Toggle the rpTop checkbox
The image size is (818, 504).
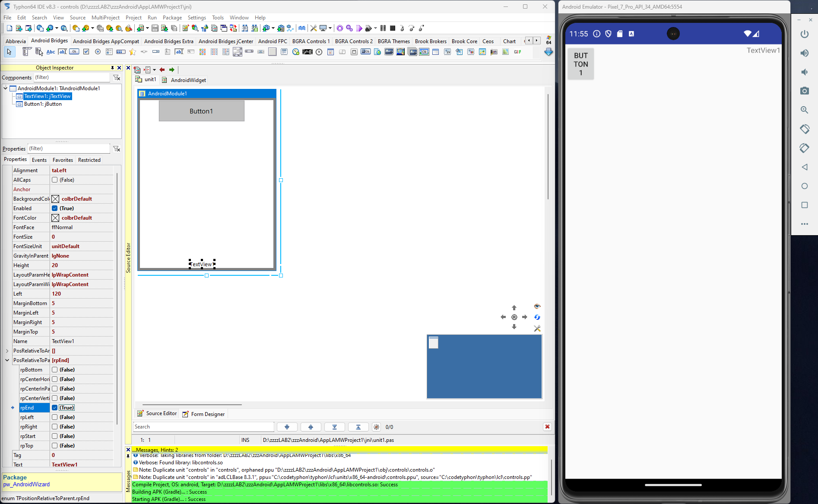click(55, 446)
